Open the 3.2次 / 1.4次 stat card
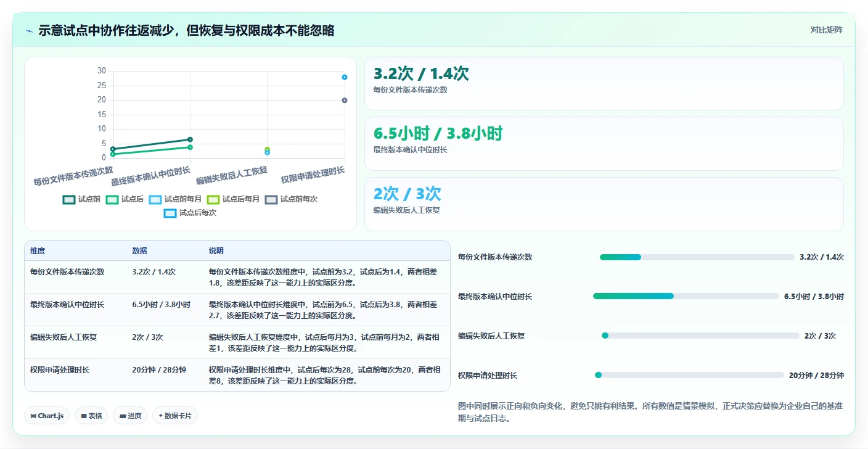 (x=604, y=83)
